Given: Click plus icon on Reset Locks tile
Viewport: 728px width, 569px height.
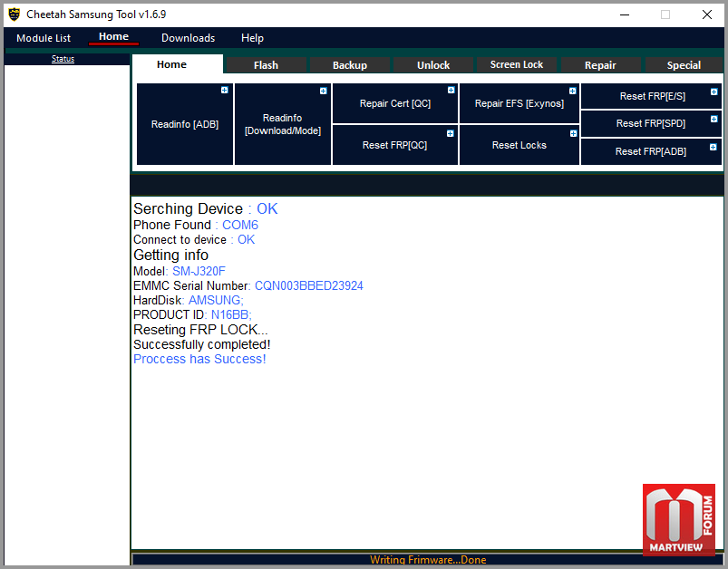Looking at the screenshot, I should click(573, 133).
